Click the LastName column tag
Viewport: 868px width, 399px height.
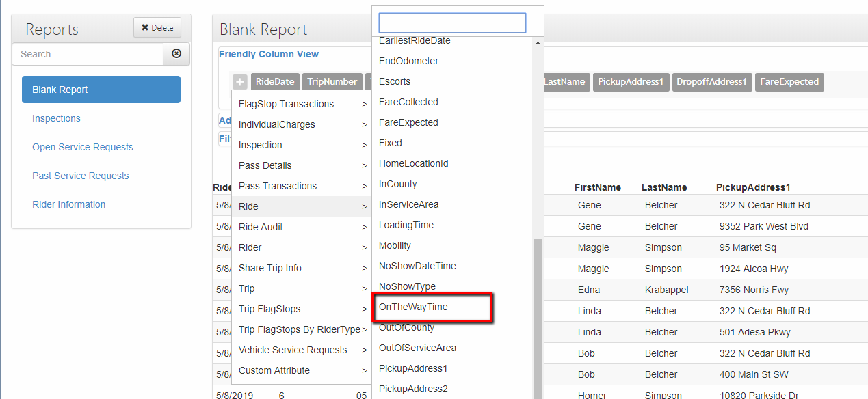(566, 82)
